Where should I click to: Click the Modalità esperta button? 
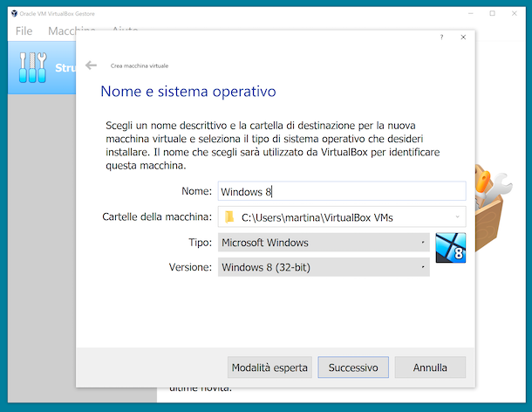pos(269,367)
